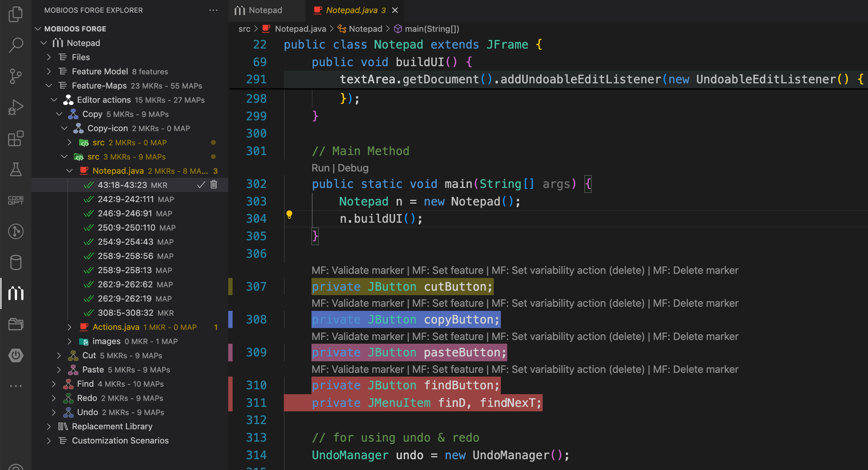Click the Paste feature icon
868x470 pixels.
pos(73,369)
